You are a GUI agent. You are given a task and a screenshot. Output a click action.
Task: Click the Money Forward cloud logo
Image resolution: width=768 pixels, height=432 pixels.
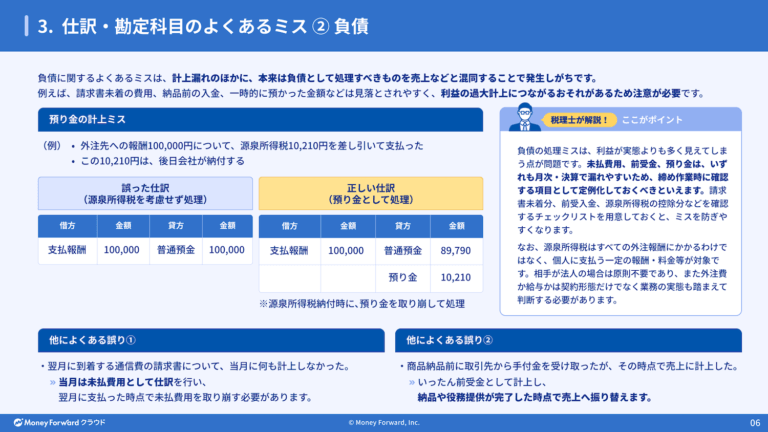60,422
